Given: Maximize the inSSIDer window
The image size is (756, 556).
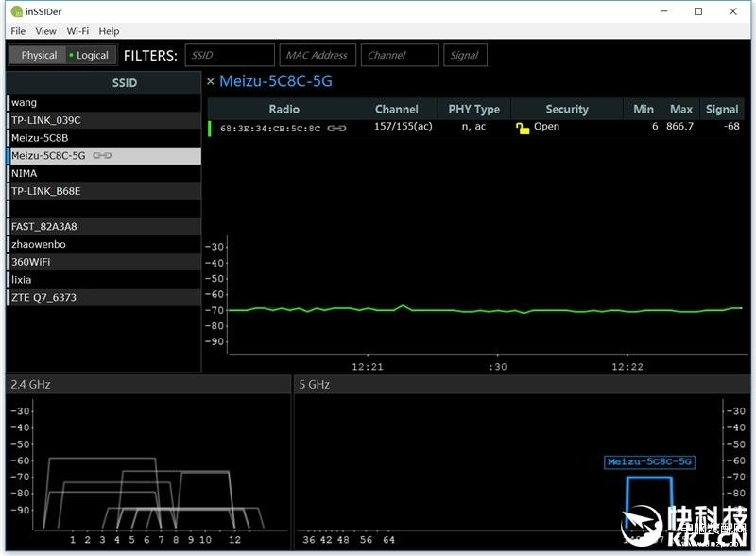Looking at the screenshot, I should pyautogui.click(x=698, y=11).
